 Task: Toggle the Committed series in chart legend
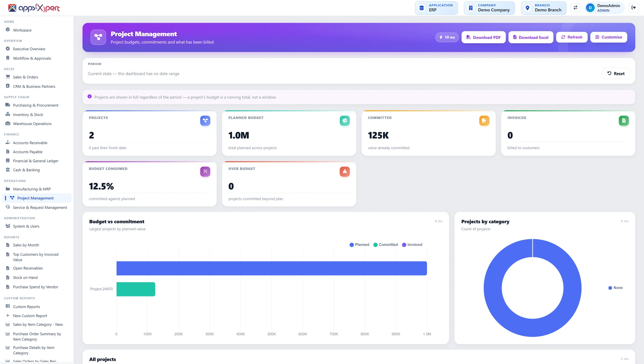(x=385, y=245)
